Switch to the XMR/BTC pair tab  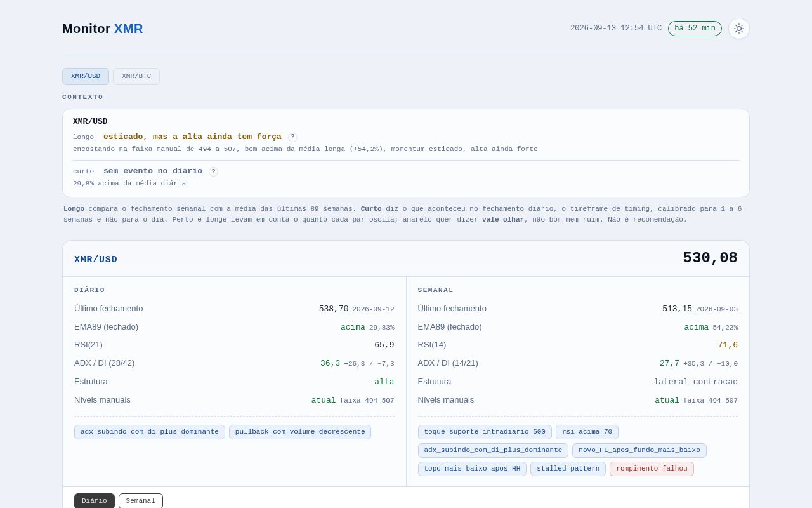tap(136, 76)
